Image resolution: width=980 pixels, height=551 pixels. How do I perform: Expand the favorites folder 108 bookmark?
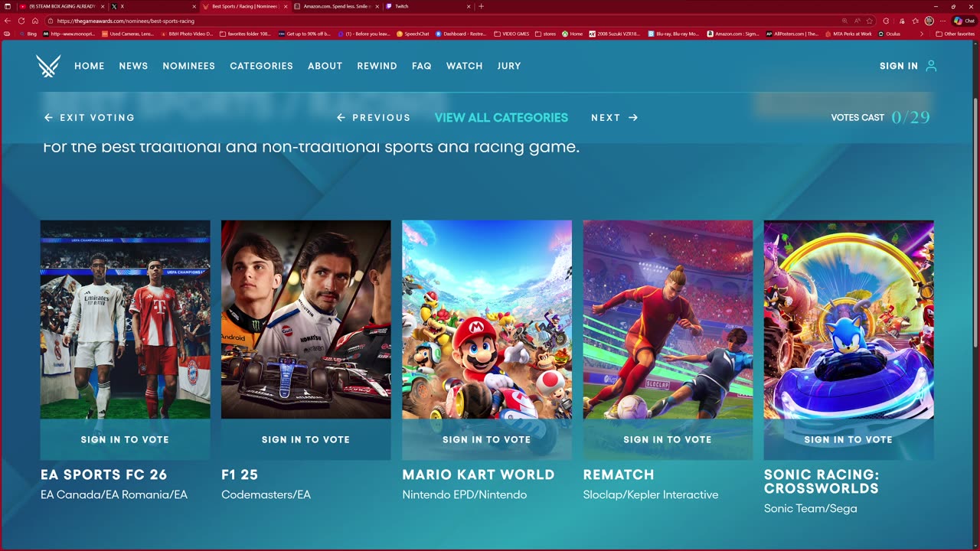pos(244,34)
